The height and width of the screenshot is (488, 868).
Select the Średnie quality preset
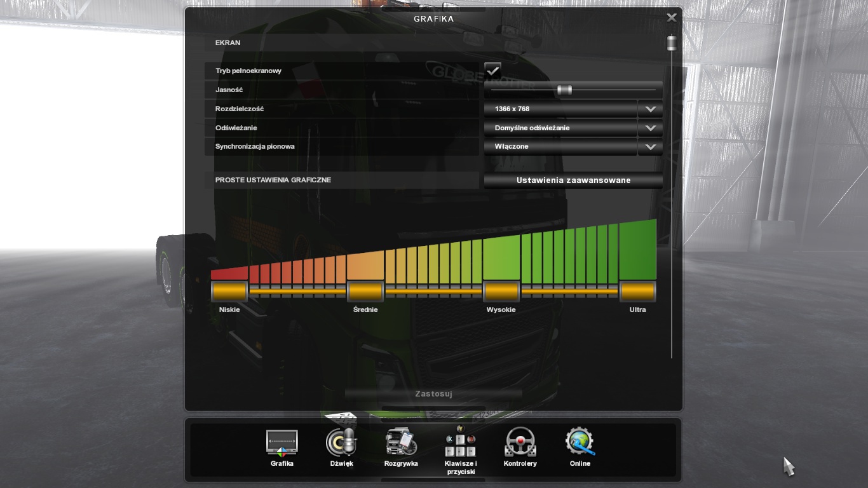click(365, 292)
